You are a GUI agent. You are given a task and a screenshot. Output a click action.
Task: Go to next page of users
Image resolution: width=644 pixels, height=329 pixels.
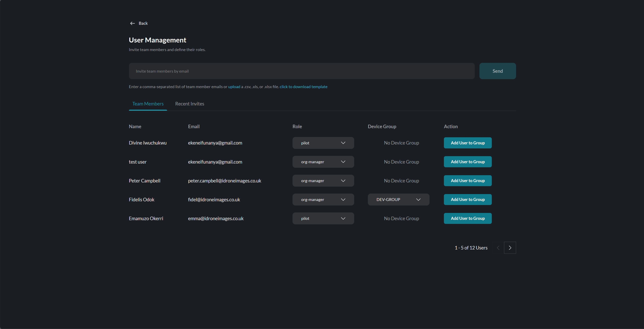click(510, 248)
